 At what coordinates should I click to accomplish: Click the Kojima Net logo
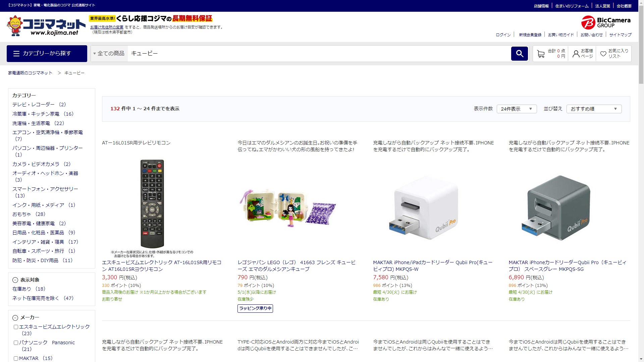(x=46, y=26)
